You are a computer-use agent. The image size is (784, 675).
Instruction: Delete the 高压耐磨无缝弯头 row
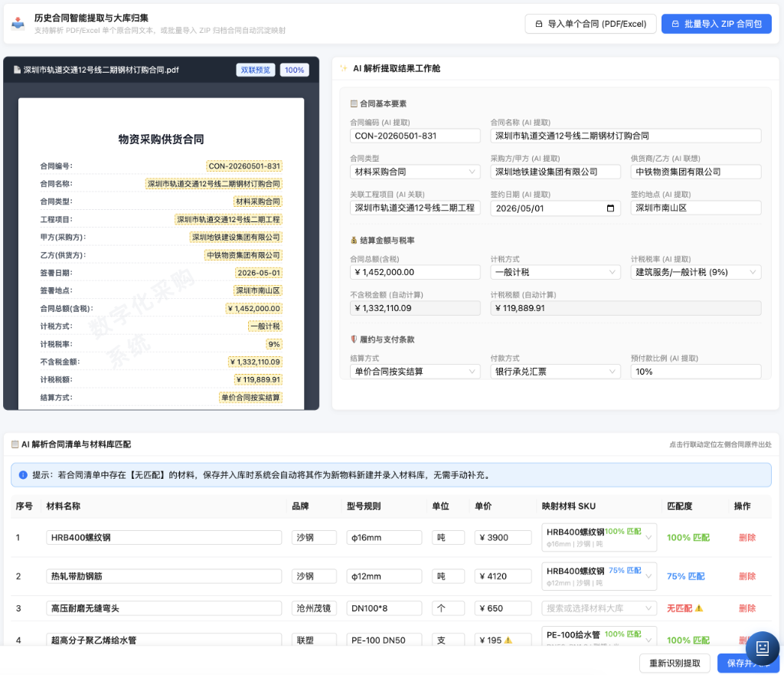[747, 608]
